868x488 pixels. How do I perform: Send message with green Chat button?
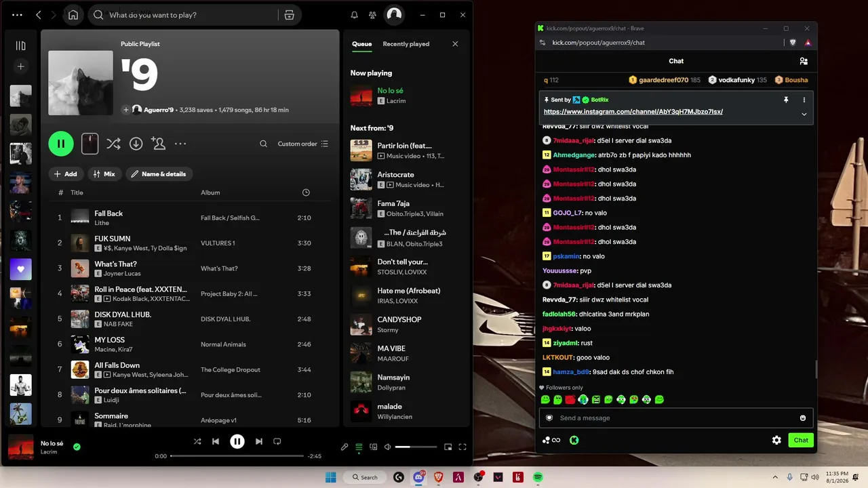(x=801, y=440)
